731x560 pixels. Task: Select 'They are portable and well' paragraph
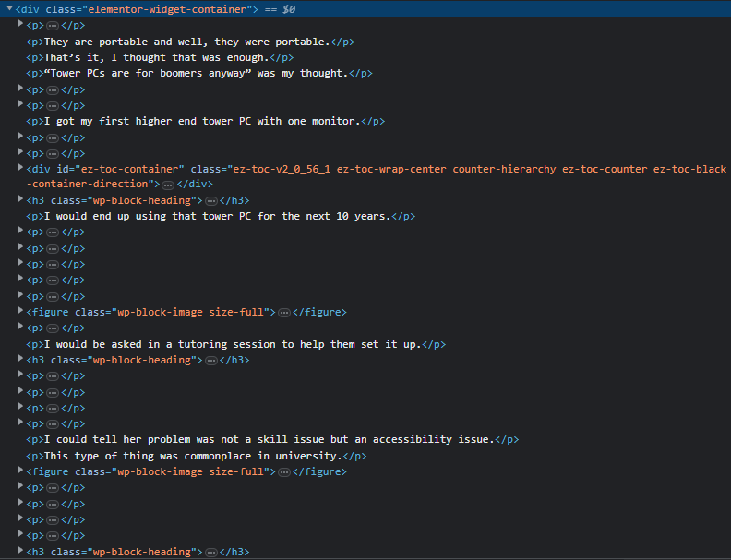[x=190, y=42]
